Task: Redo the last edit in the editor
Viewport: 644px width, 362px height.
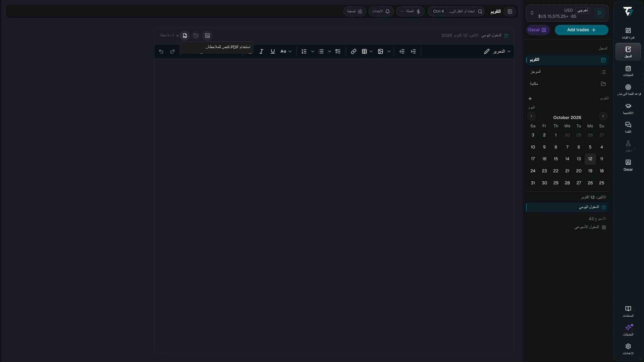Action: [x=172, y=52]
